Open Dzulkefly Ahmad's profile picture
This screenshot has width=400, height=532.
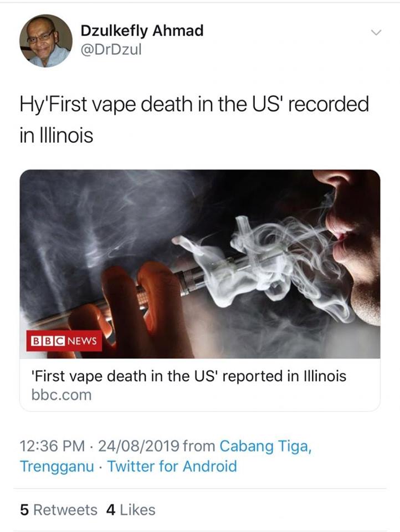click(x=46, y=40)
